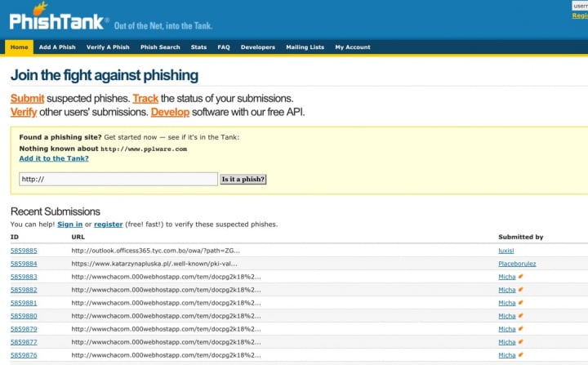
Task: Click the fish icon next to Micha in row 5859879
Action: 520,329
